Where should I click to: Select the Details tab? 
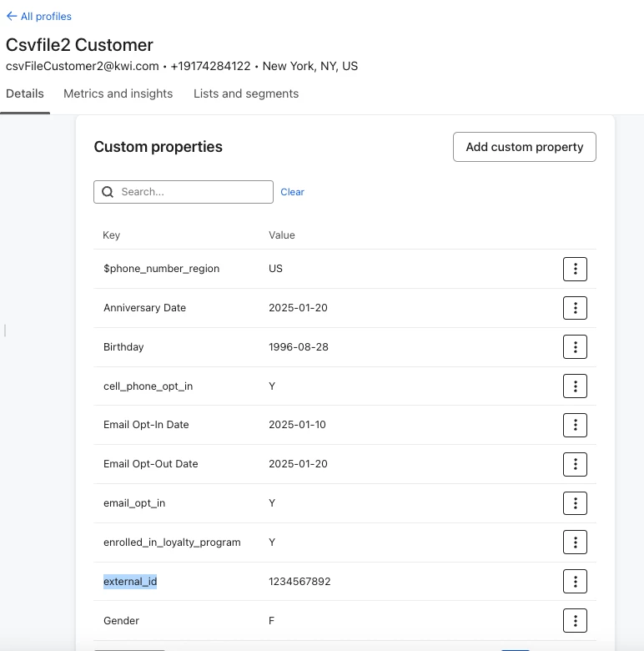[25, 93]
